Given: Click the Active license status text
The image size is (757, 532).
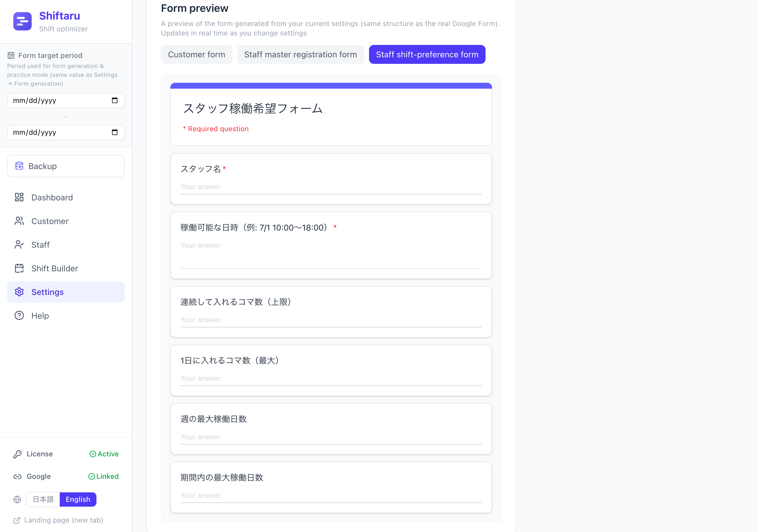Looking at the screenshot, I should 108,454.
